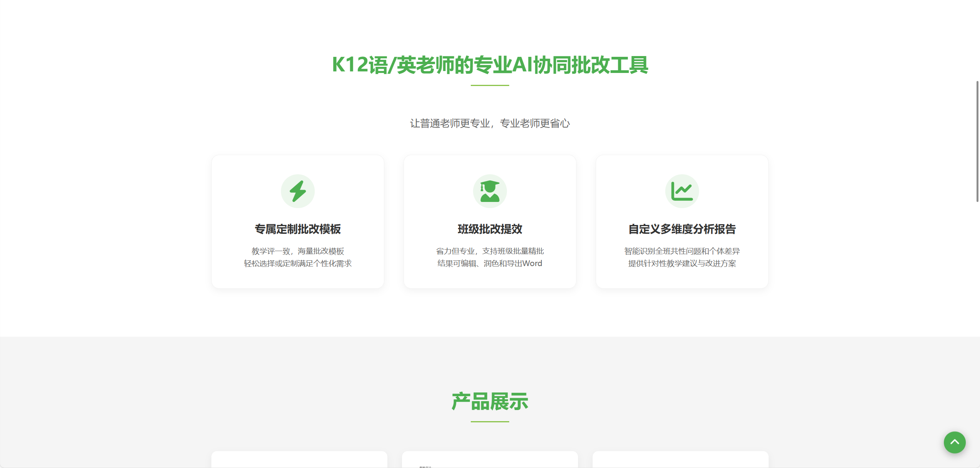Image resolution: width=980 pixels, height=468 pixels.
Task: Click the green back-to-top arrow button
Action: [x=955, y=442]
